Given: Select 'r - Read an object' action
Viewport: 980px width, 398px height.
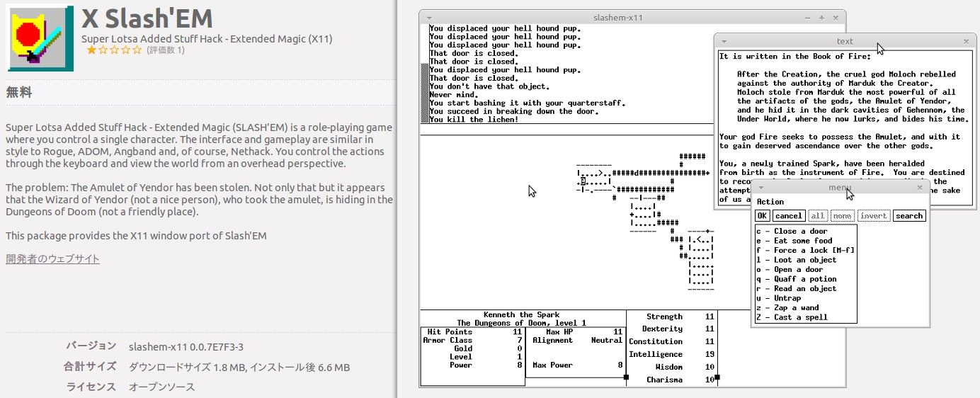Looking at the screenshot, I should click(806, 288).
